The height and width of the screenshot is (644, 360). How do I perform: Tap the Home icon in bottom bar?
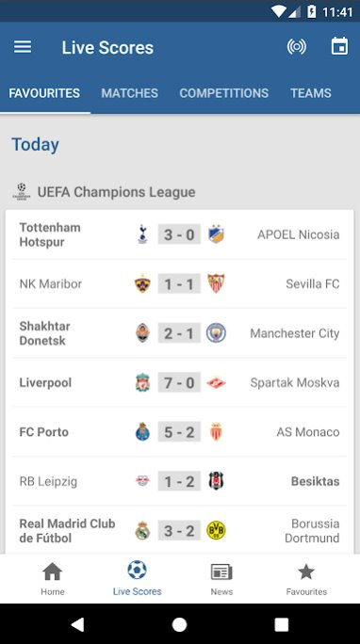tap(53, 572)
